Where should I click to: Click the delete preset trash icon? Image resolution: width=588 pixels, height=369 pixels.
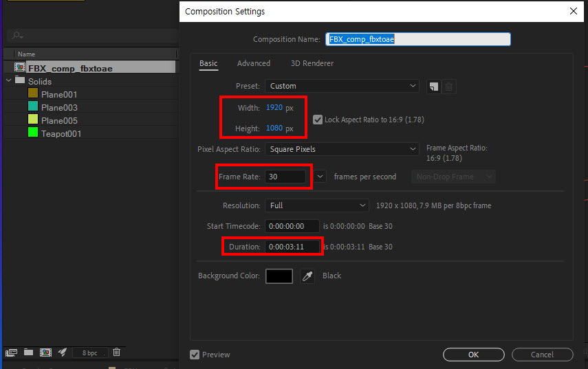pyautogui.click(x=449, y=87)
